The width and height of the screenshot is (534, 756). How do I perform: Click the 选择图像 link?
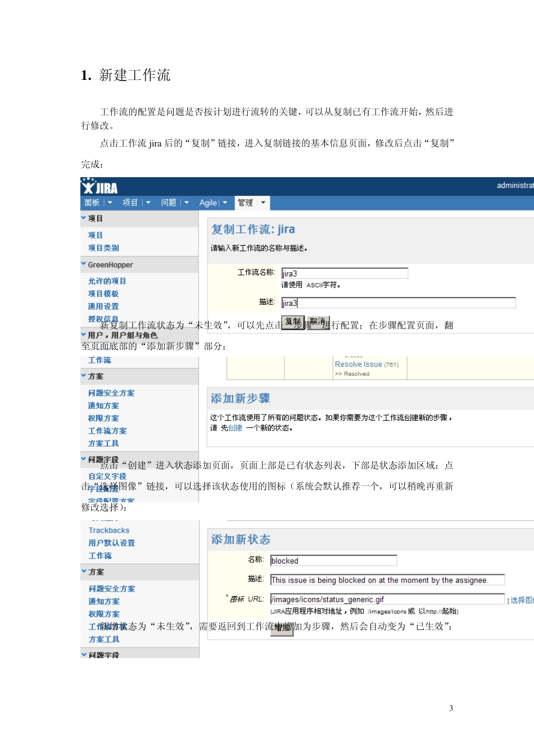pyautogui.click(x=522, y=600)
